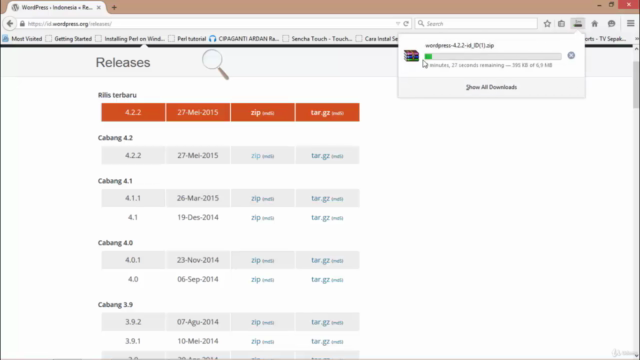Download 4.0 zip from 06-Sep-2014
This screenshot has width=640, height=360.
(256, 279)
